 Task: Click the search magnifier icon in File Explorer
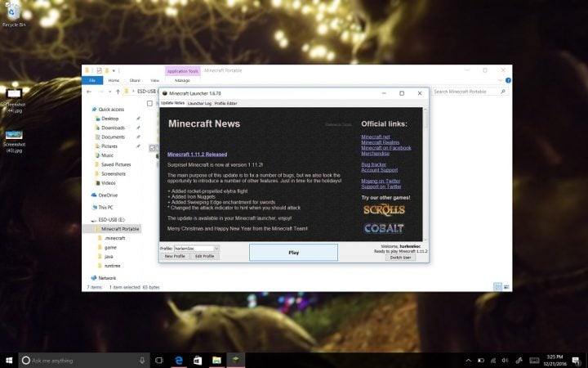(x=503, y=92)
